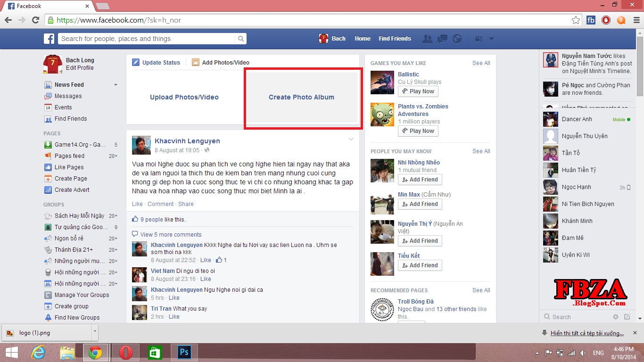
Task: Open the messages speech-bubble icon in top bar
Action: click(x=442, y=39)
